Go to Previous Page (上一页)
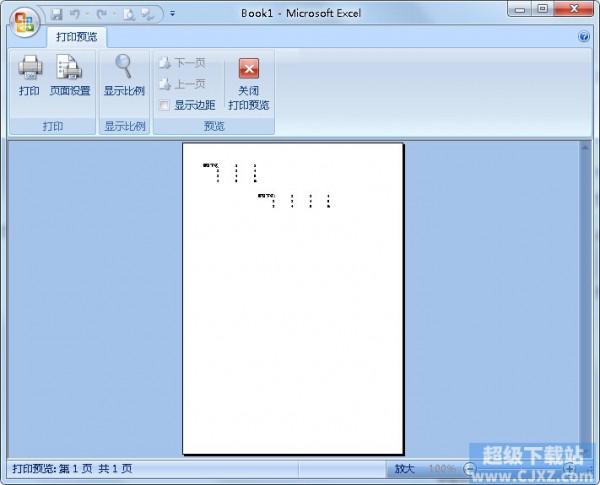Viewport: 600px width, 485px height. tap(182, 84)
